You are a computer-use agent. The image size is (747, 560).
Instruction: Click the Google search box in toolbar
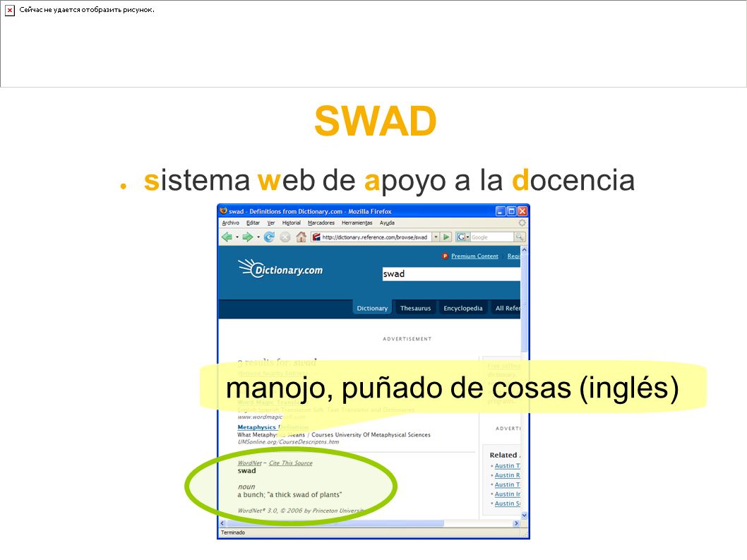[491, 237]
